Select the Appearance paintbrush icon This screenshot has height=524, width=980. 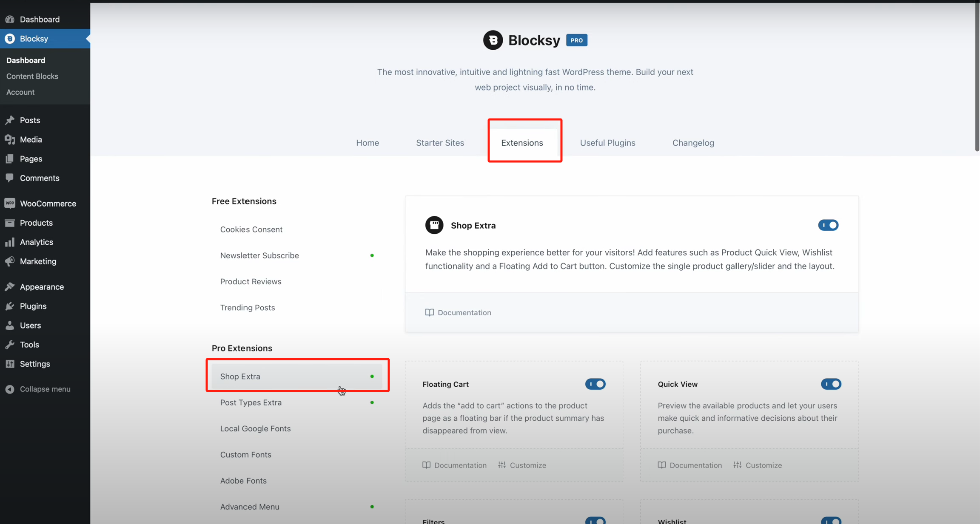(10, 286)
